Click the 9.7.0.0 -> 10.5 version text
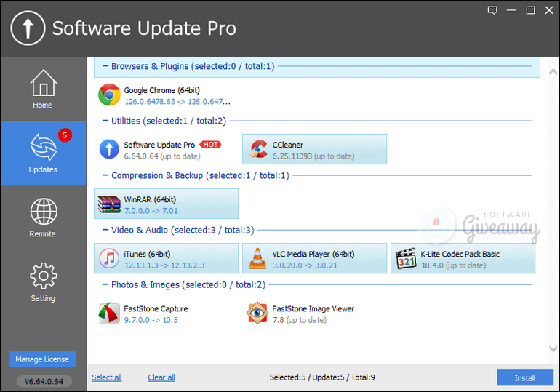The image size is (560, 392). coord(151,320)
